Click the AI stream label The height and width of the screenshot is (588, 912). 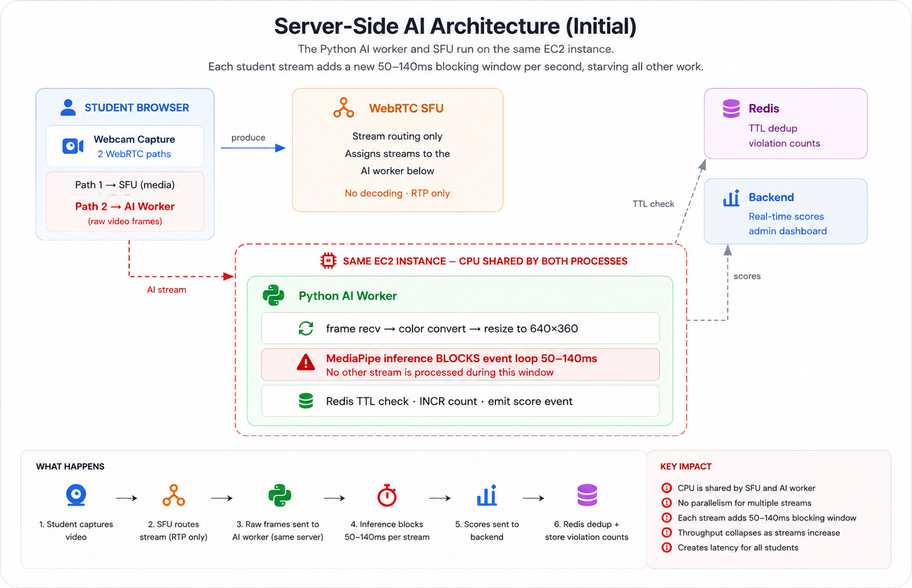[x=167, y=290]
